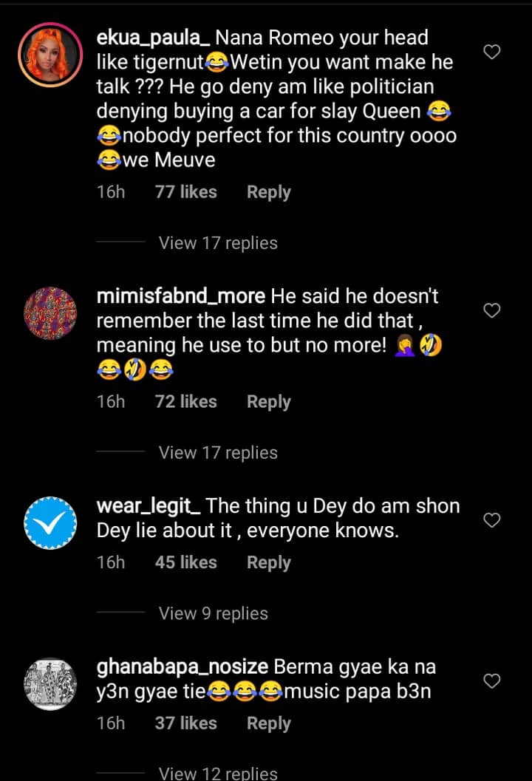Screen dimensions: 532x781
Task: Reply to ghanababa_nosize's comment
Action: coord(268,723)
